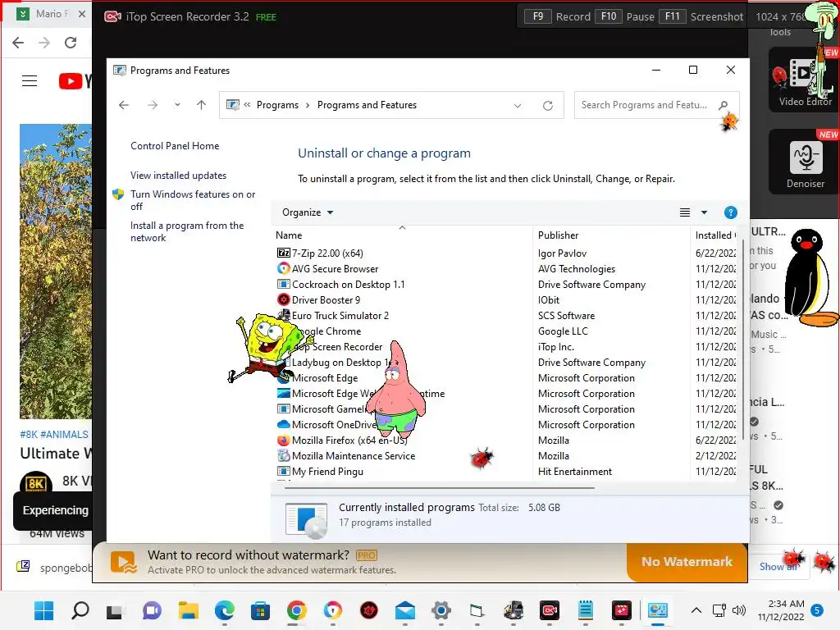Open Chat app on taskbar
This screenshot has height=630, width=840.
pos(152,610)
